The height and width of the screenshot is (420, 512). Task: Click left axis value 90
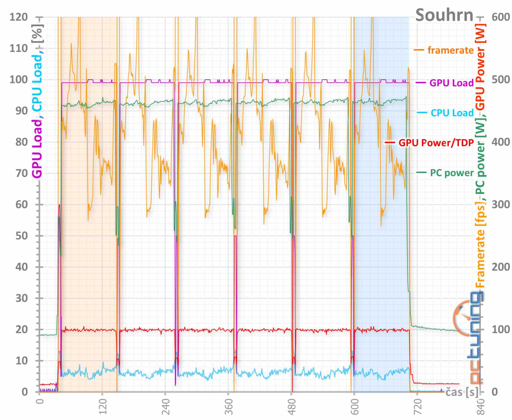[x=22, y=111]
